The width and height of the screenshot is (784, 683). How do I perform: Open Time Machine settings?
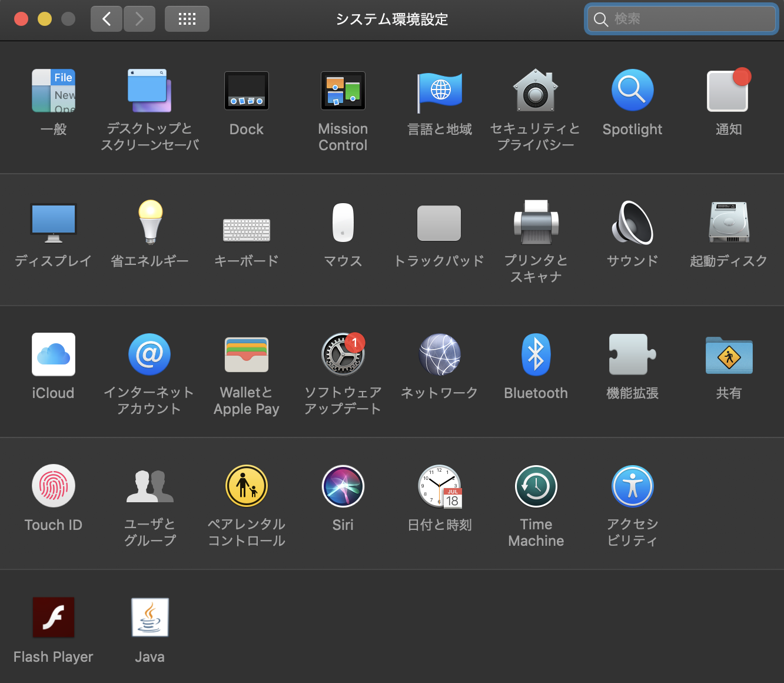(536, 486)
